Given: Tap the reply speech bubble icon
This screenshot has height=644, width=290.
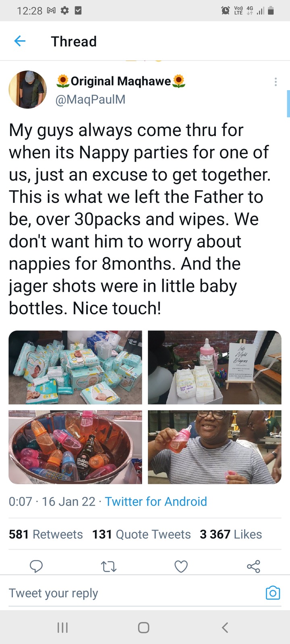Looking at the screenshot, I should (36, 566).
